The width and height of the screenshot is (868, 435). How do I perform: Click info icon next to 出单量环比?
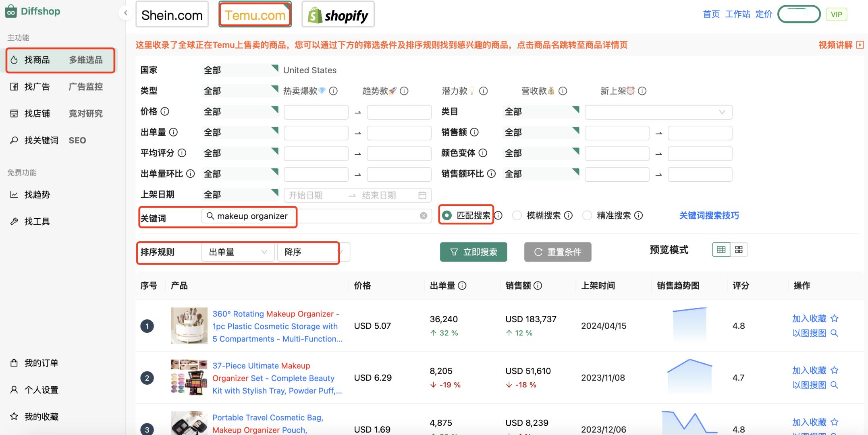tap(190, 174)
